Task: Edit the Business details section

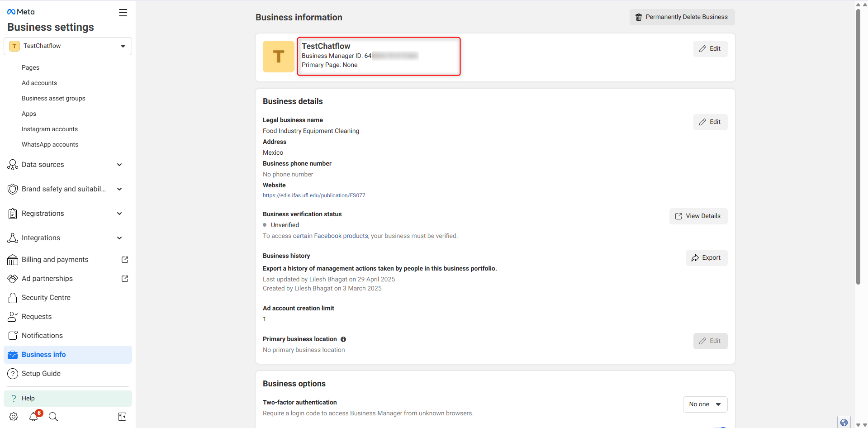Action: [710, 122]
